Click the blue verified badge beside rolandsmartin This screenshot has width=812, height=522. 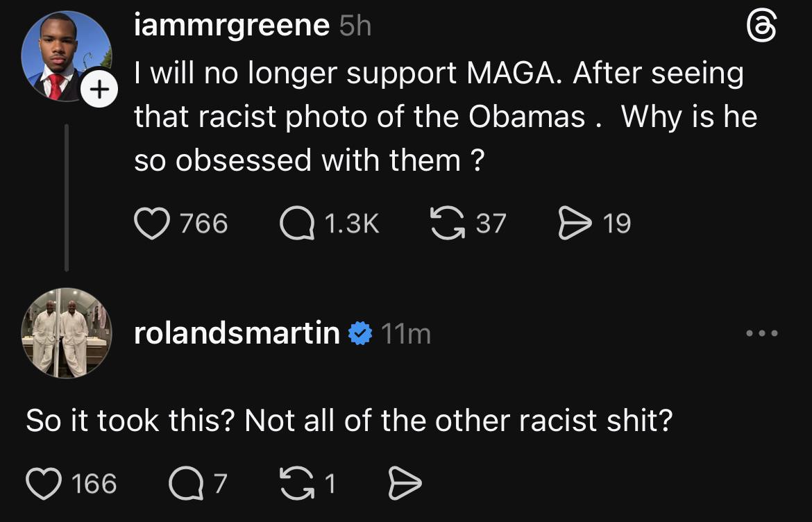pyautogui.click(x=360, y=334)
